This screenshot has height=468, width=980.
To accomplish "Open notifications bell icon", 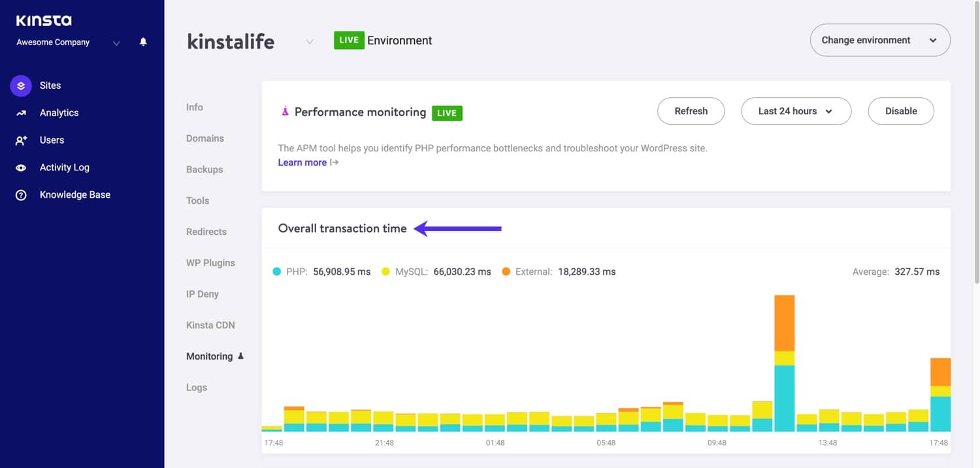I will (x=143, y=42).
